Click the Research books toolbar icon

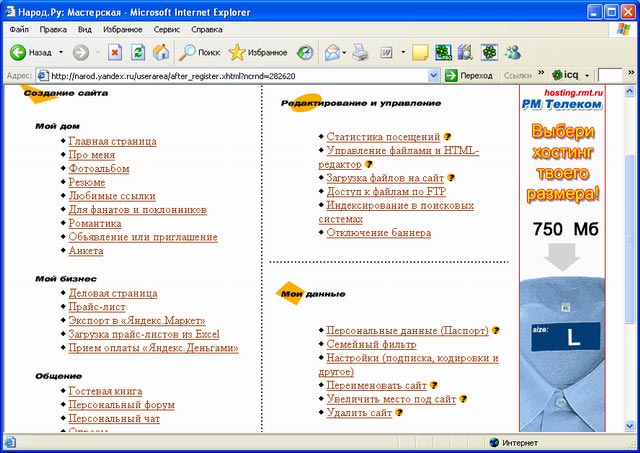(x=465, y=53)
